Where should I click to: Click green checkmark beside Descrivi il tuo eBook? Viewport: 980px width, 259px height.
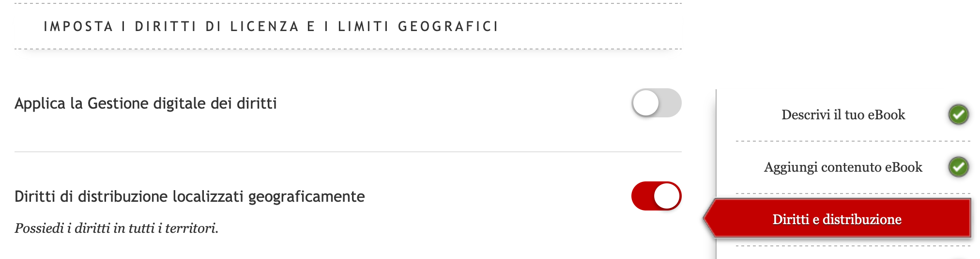point(958,115)
